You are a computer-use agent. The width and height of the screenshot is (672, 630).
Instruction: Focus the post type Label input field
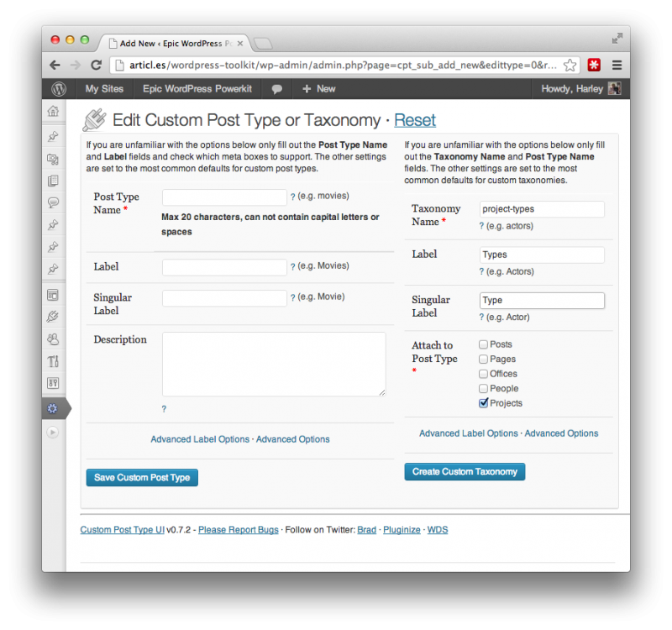pos(224,267)
